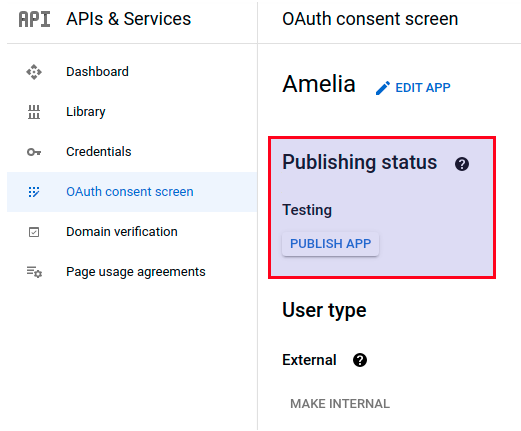Click the EDIT APP link
Viewport: 521px width, 431px height.
(x=423, y=88)
